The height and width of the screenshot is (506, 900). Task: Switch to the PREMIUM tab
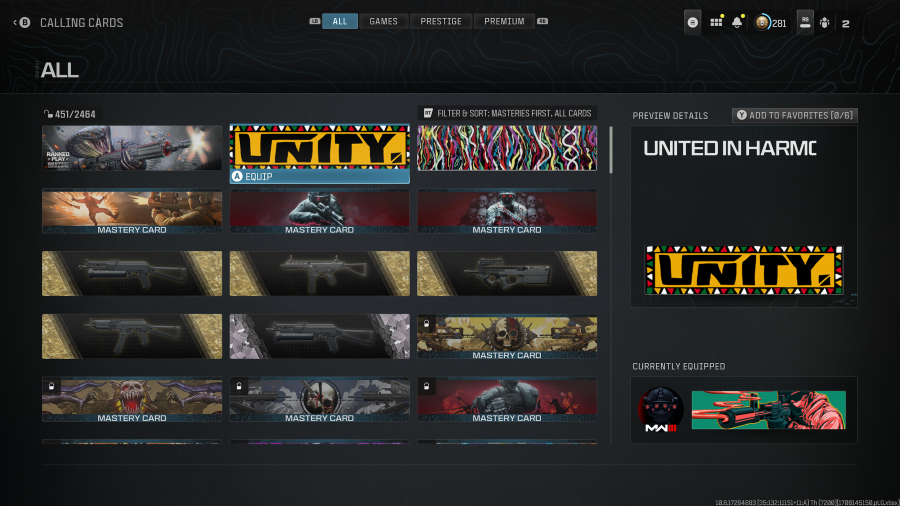[x=504, y=21]
